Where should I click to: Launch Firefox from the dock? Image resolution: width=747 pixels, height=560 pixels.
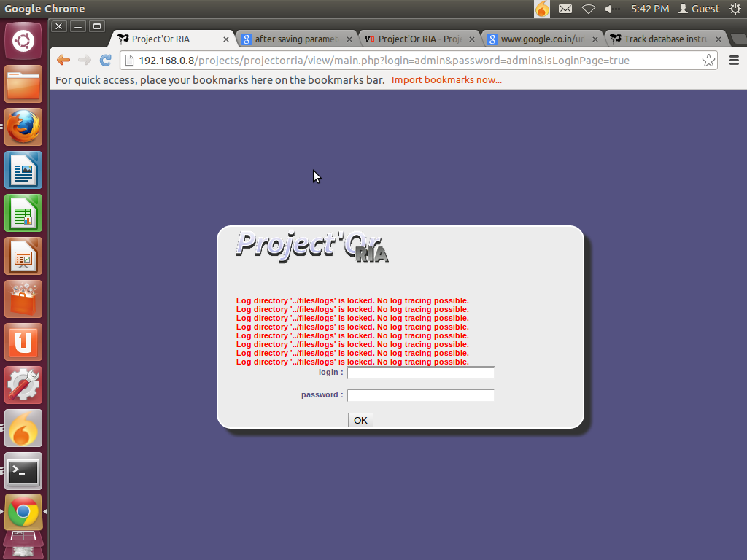[23, 126]
